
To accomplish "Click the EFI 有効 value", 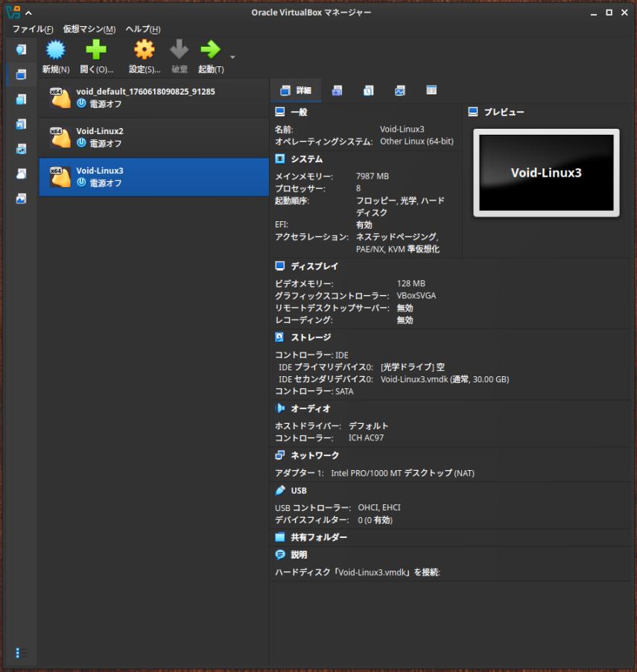I will pos(364,224).
